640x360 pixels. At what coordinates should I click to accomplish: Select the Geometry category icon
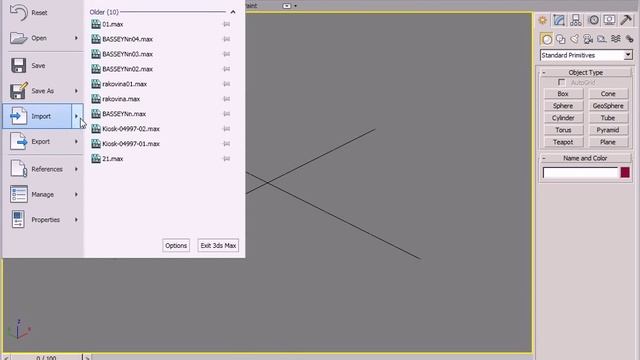(x=547, y=39)
